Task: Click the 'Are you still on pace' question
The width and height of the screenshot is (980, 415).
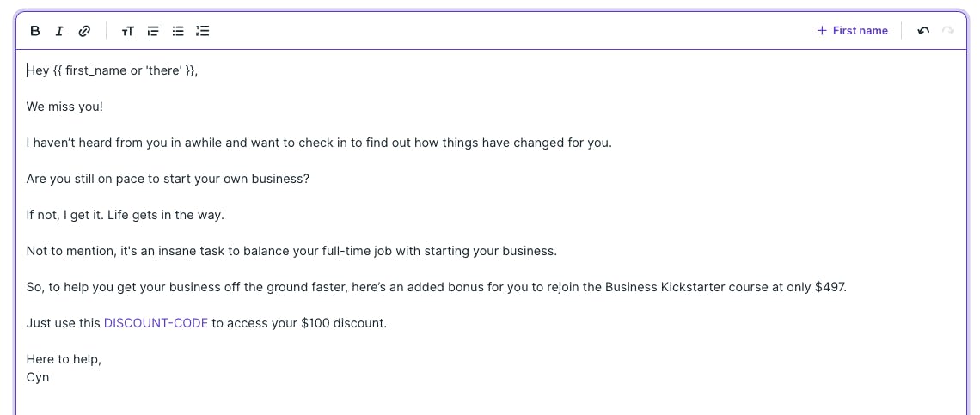Action: point(168,179)
